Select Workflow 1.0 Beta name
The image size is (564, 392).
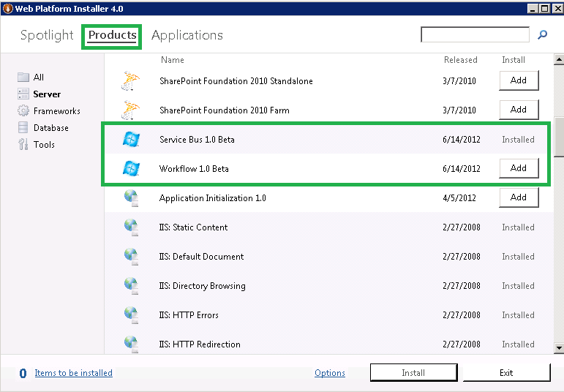(x=194, y=169)
